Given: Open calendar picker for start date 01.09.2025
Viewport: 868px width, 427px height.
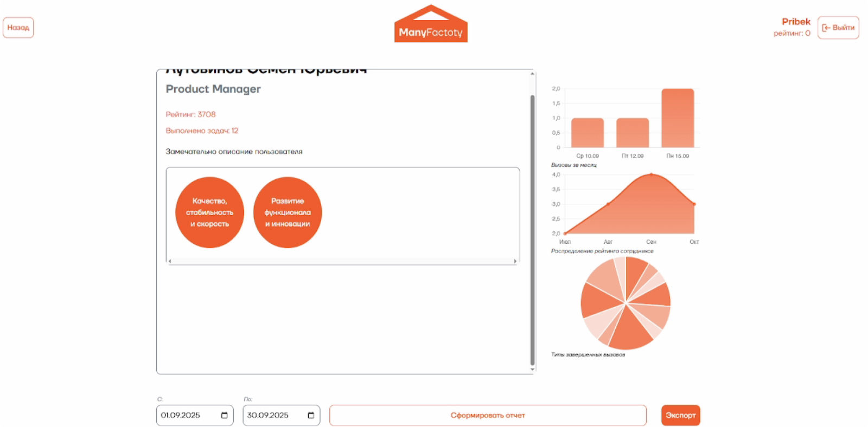Looking at the screenshot, I should (x=224, y=416).
